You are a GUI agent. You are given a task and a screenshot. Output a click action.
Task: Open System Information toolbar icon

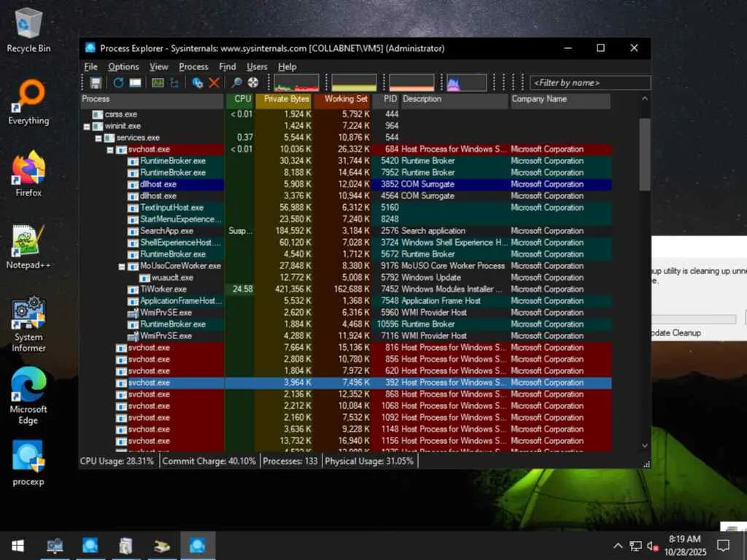click(158, 83)
